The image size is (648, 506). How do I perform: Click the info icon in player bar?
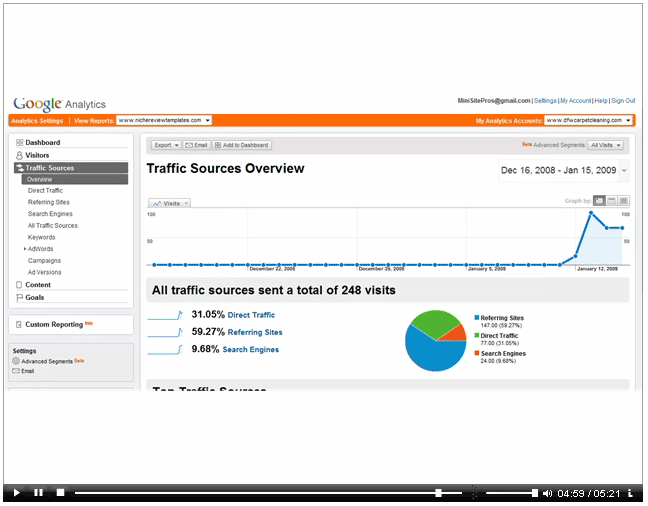(630, 493)
